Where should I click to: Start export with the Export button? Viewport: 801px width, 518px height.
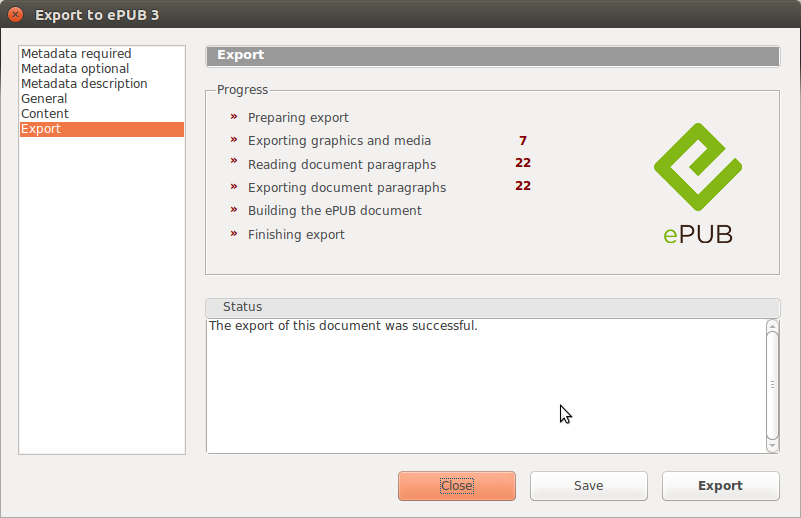(x=720, y=486)
